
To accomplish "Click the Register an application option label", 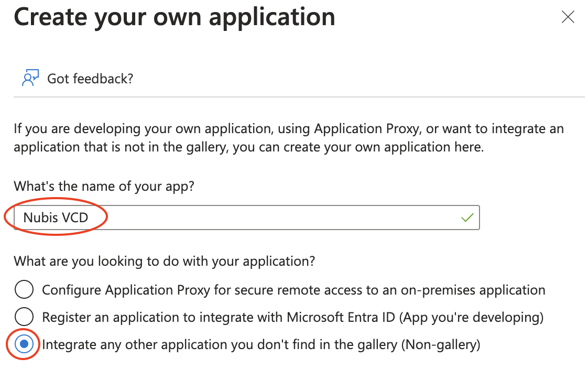I will click(x=292, y=317).
